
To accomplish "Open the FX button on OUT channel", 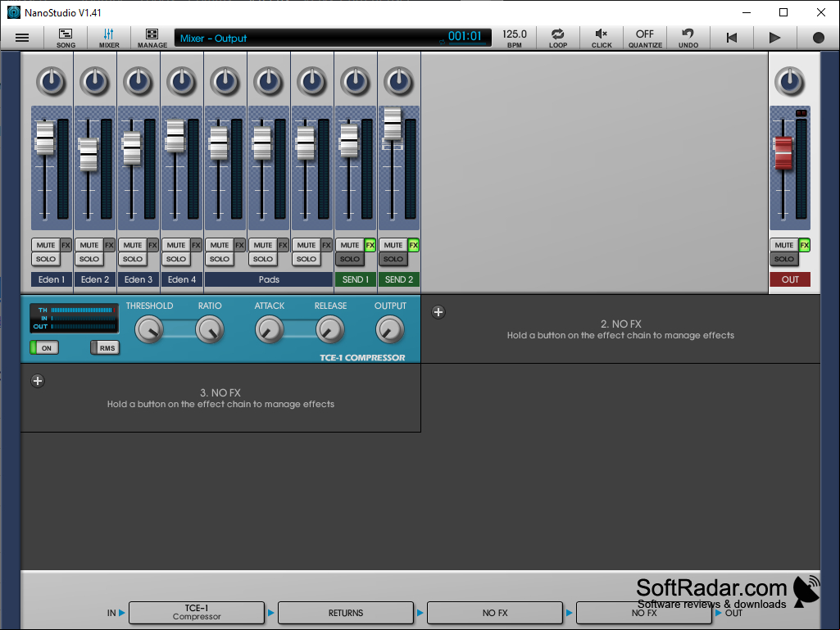I will pyautogui.click(x=805, y=245).
